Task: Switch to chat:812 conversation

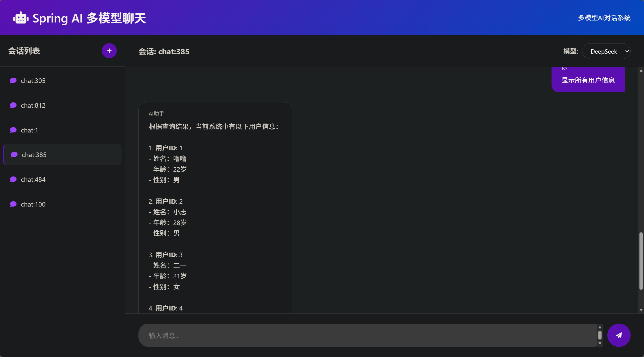Action: pyautogui.click(x=33, y=105)
